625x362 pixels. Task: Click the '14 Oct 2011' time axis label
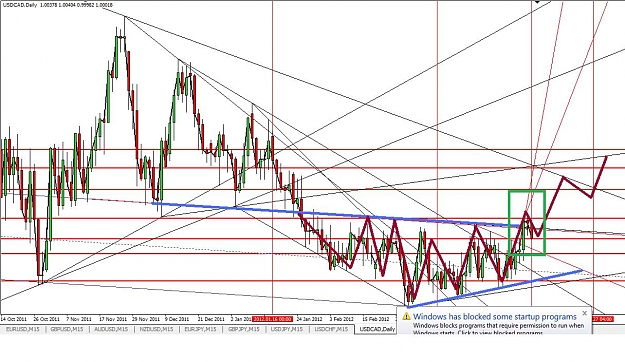click(x=14, y=319)
